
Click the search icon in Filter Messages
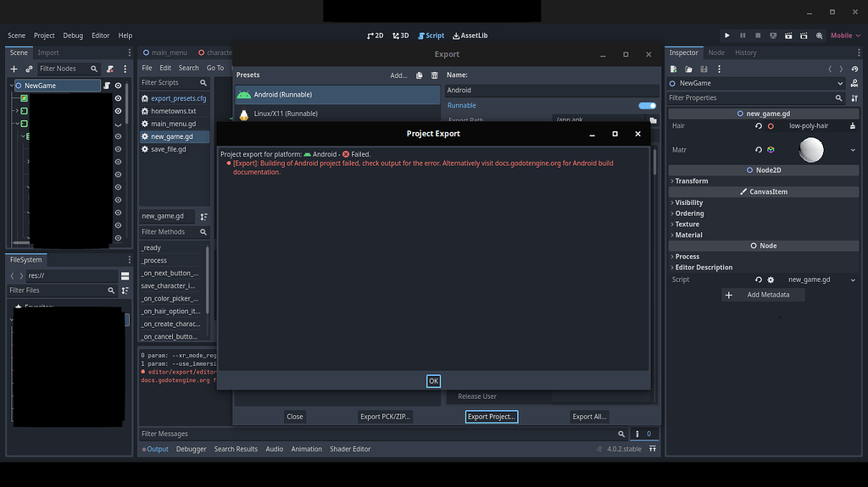pos(621,434)
